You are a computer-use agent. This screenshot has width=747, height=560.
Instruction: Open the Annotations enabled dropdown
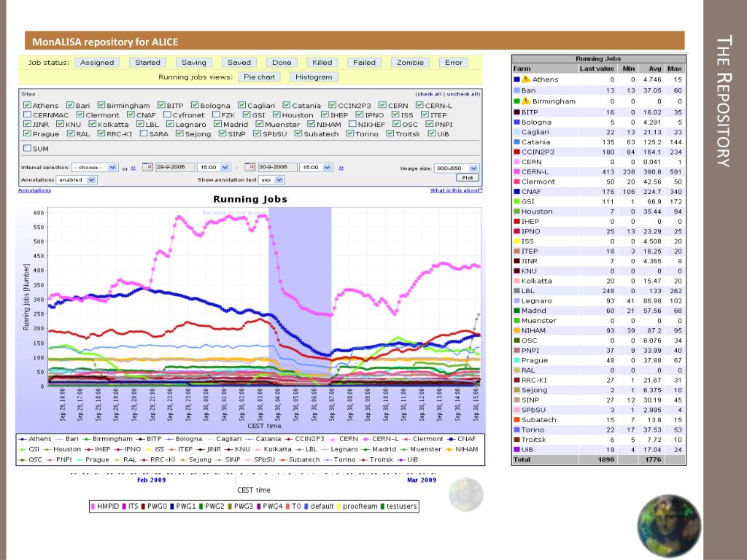tap(77, 180)
